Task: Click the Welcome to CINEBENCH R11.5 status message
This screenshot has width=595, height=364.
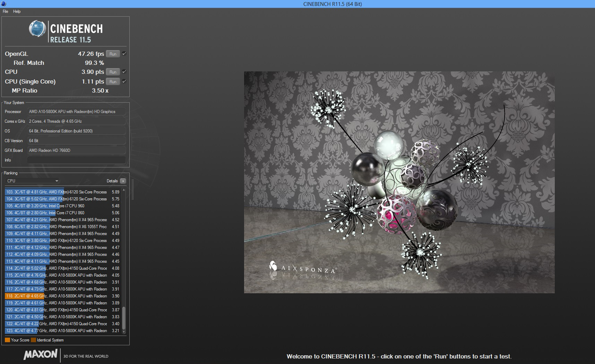Action: pos(399,356)
